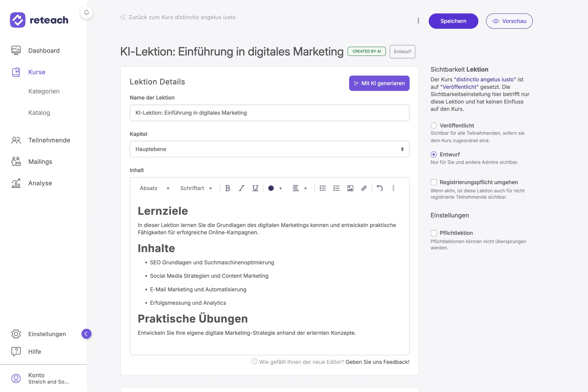Image resolution: width=588 pixels, height=392 pixels.
Task: Open notifications bell
Action: point(87,12)
